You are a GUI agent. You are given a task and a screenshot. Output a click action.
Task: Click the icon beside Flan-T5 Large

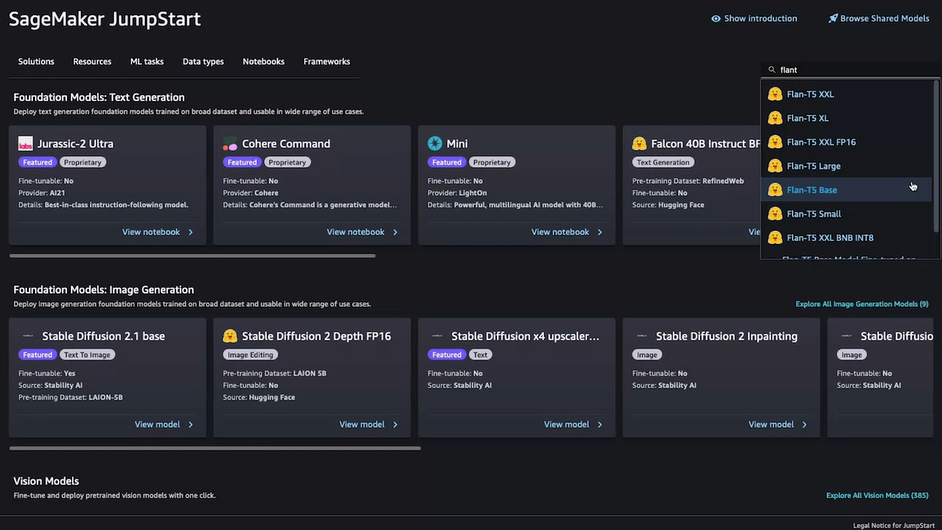pyautogui.click(x=775, y=166)
